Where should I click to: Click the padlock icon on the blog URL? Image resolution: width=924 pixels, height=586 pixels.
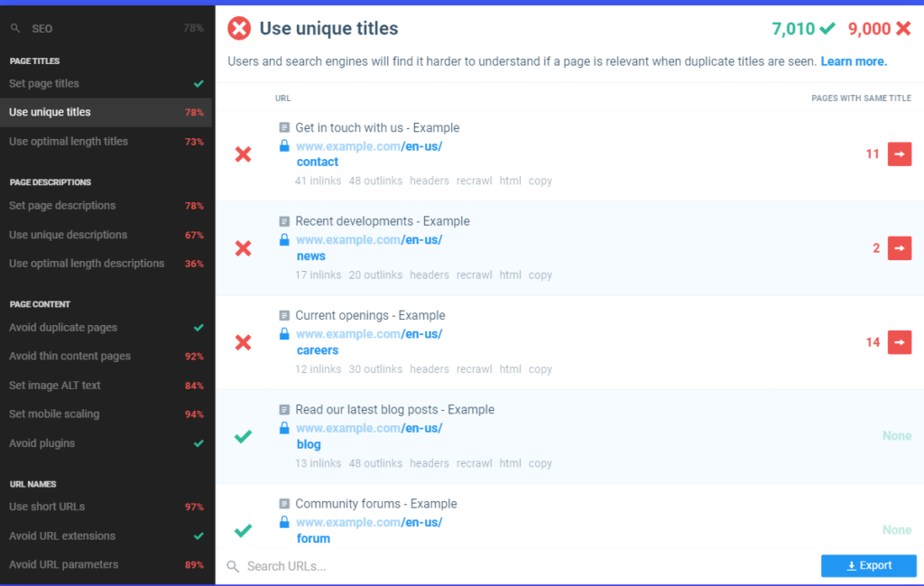click(284, 428)
